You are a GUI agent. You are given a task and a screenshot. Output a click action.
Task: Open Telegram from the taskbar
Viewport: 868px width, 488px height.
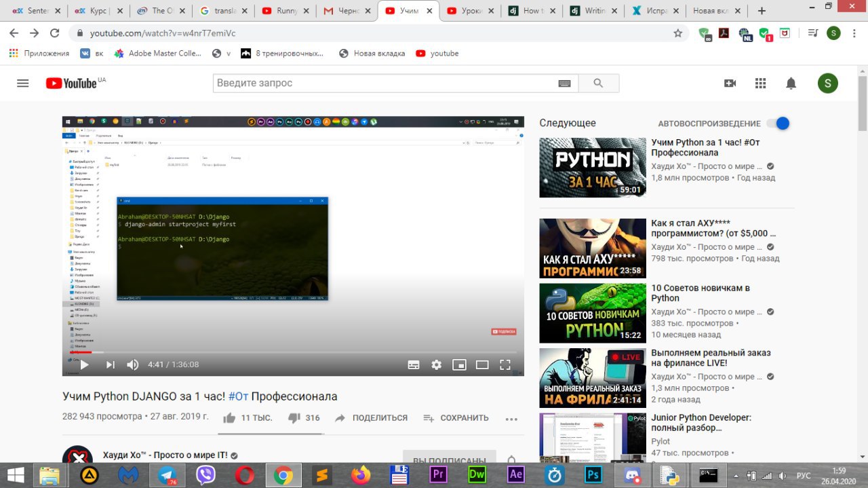click(166, 474)
